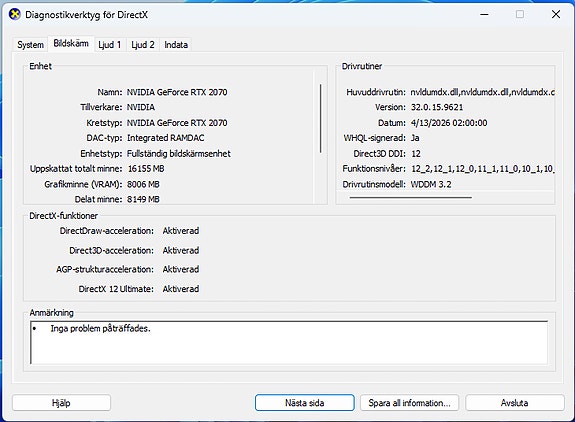Click the Hjälp button
The height and width of the screenshot is (422, 575).
(x=61, y=403)
